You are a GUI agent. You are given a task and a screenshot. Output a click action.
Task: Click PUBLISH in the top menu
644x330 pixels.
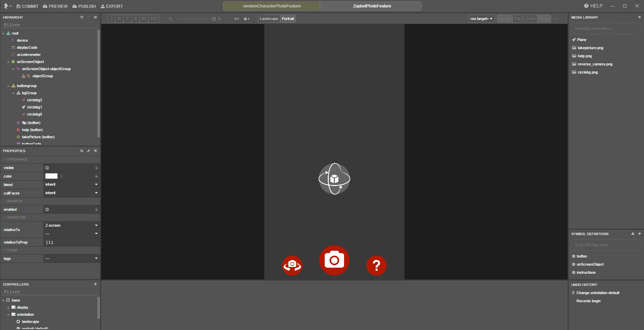84,6
